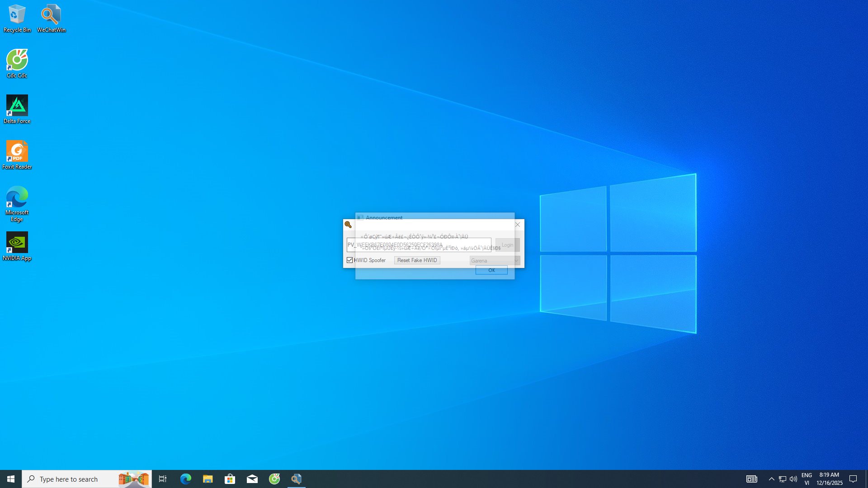Screen dimensions: 868x488
Task: Click the license key input field
Action: 418,245
